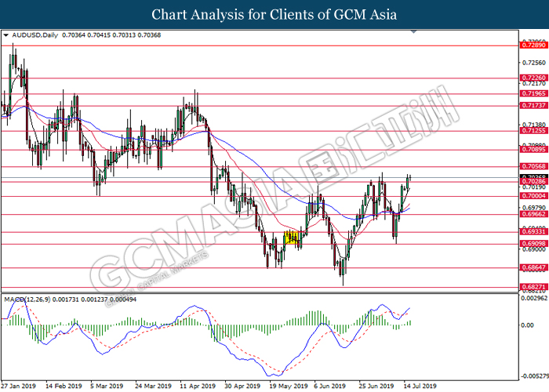Click the 0.71255 horizontal level label
Screen dimensions: 549x392
[x=533, y=132]
